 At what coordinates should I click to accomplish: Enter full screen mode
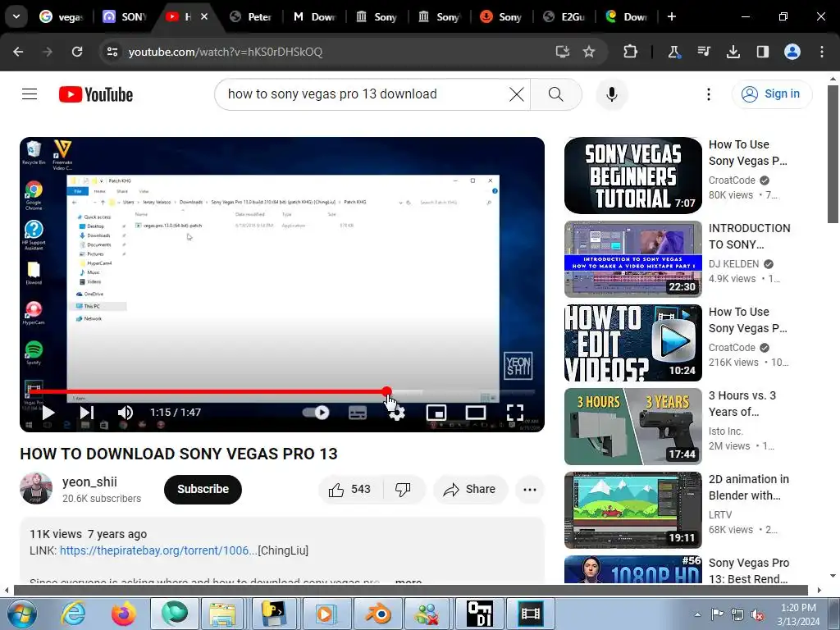(x=515, y=413)
